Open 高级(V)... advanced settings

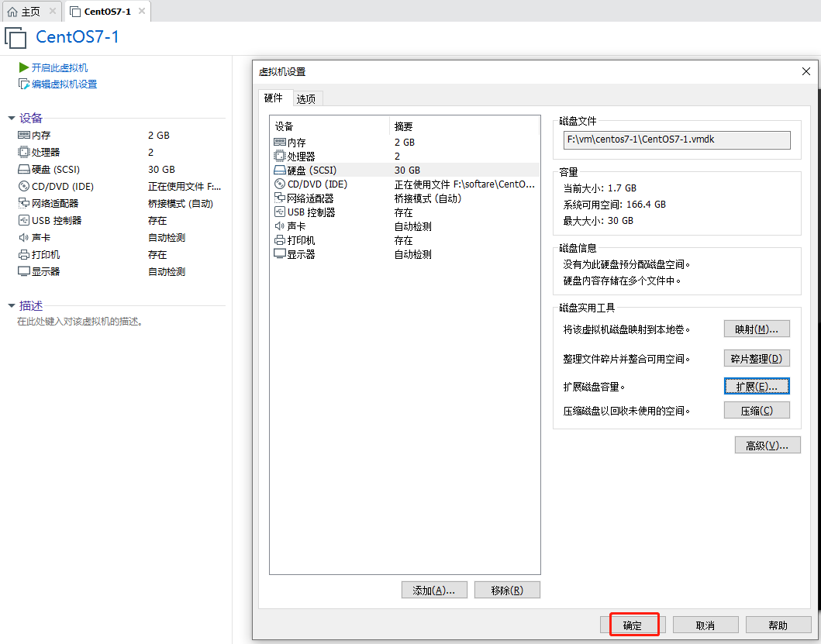pos(768,445)
